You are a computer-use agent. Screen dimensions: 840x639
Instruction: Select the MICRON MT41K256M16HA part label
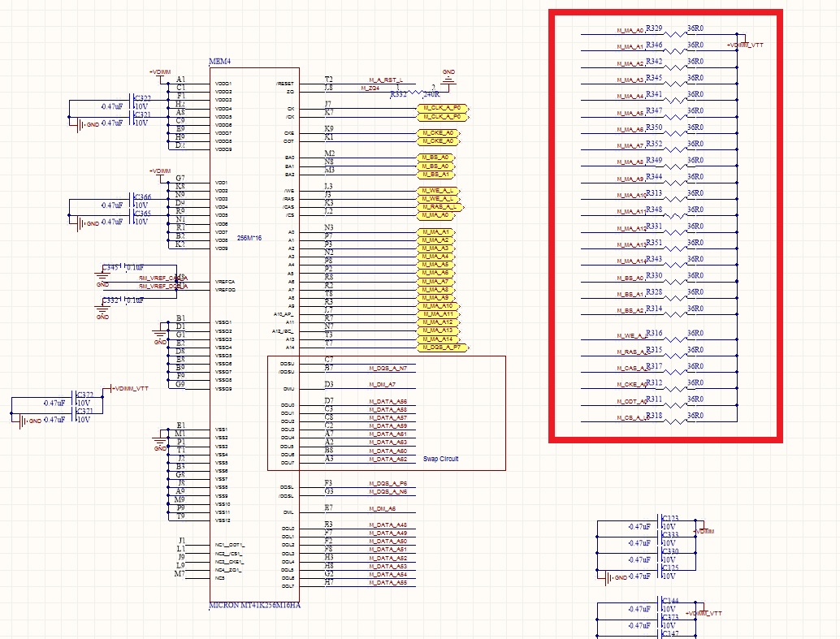254,605
